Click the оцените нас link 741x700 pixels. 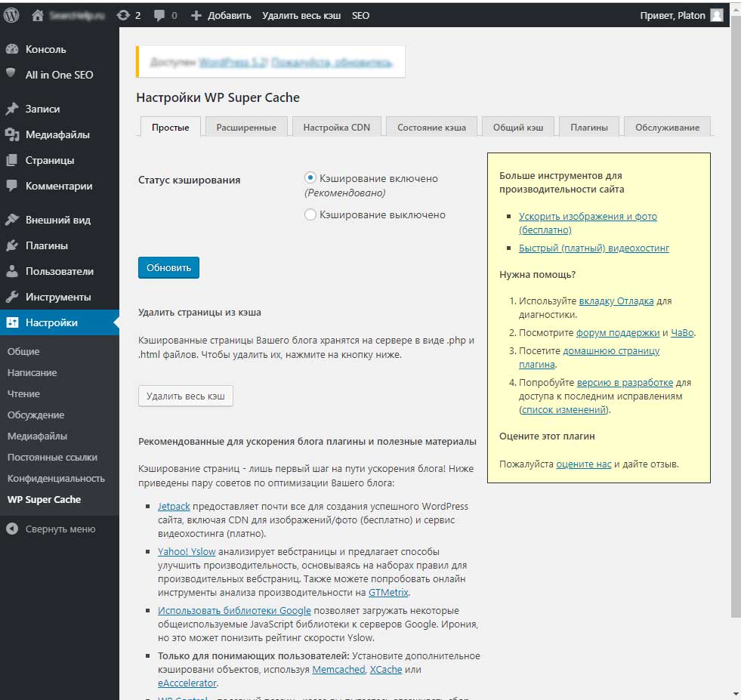tap(584, 464)
